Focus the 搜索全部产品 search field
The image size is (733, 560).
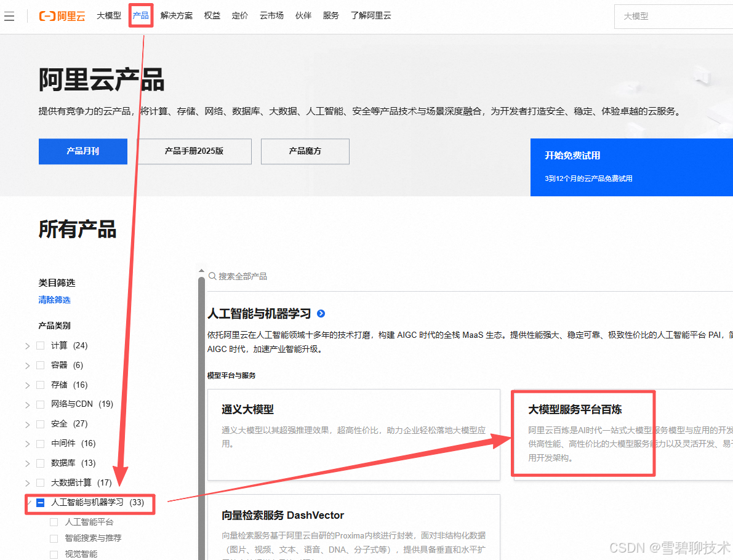point(470,276)
